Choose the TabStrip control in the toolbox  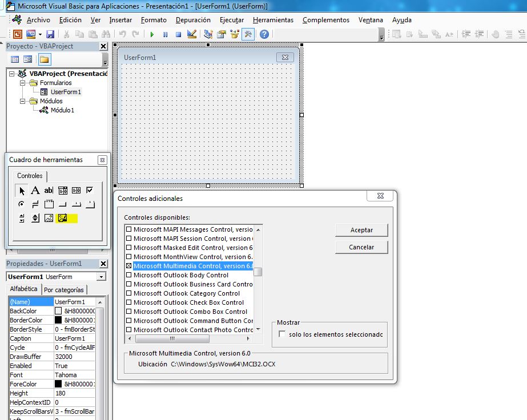point(77,204)
